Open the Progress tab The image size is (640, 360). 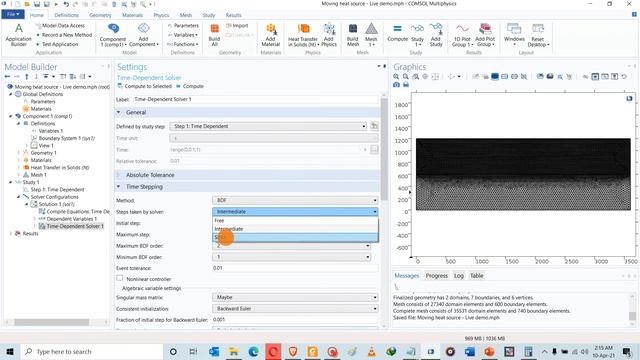tap(437, 276)
